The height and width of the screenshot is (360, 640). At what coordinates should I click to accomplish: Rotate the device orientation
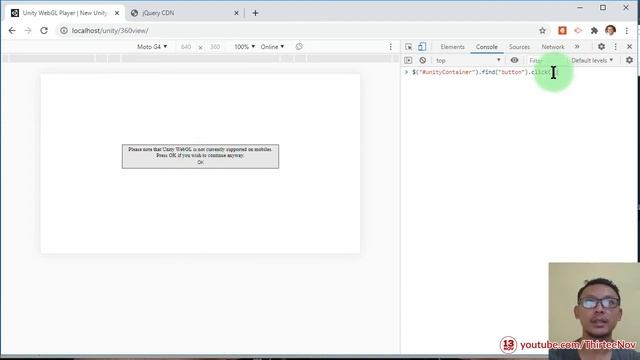[299, 47]
